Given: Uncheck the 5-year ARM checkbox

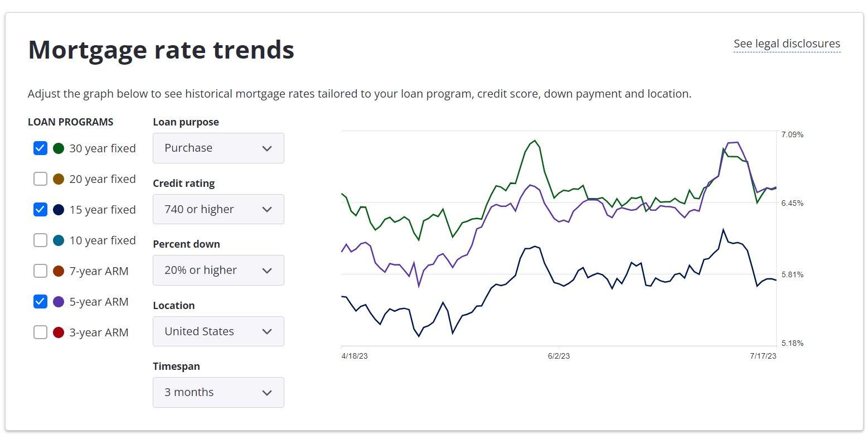Looking at the screenshot, I should click(x=40, y=302).
